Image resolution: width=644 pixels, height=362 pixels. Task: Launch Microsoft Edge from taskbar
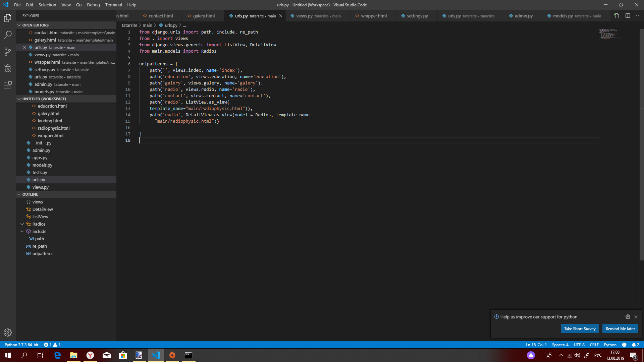57,355
